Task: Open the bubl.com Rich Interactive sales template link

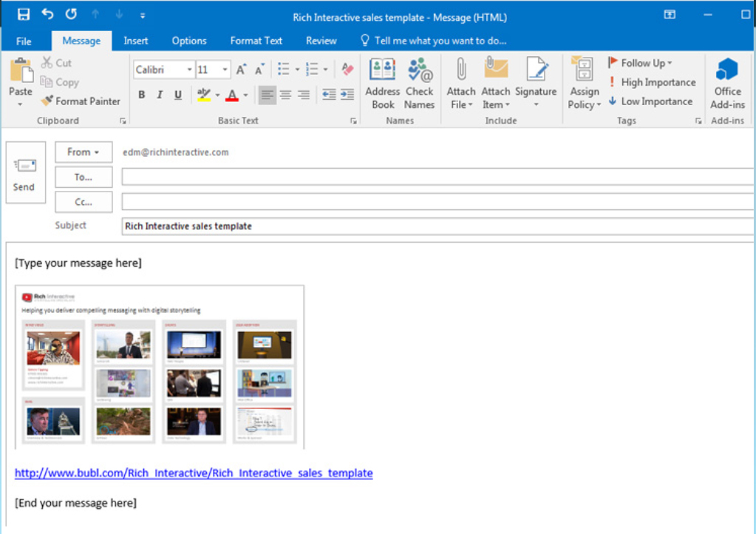Action: (x=194, y=473)
